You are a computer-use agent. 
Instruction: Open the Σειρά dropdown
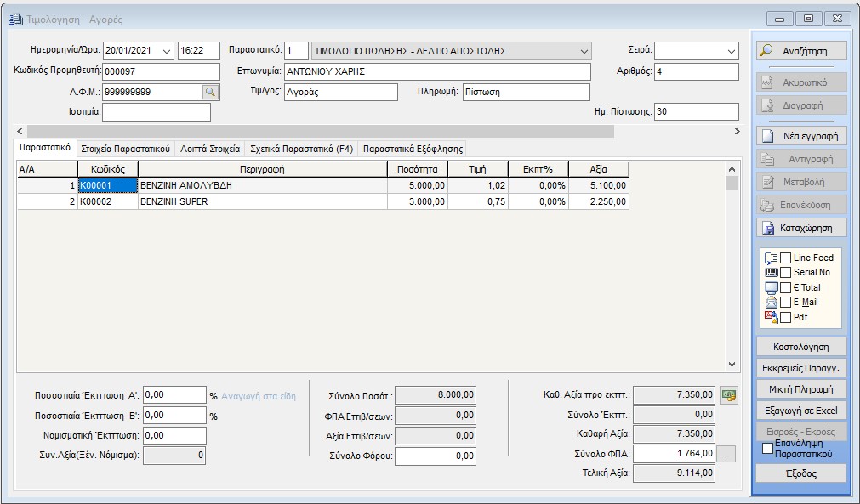[731, 51]
